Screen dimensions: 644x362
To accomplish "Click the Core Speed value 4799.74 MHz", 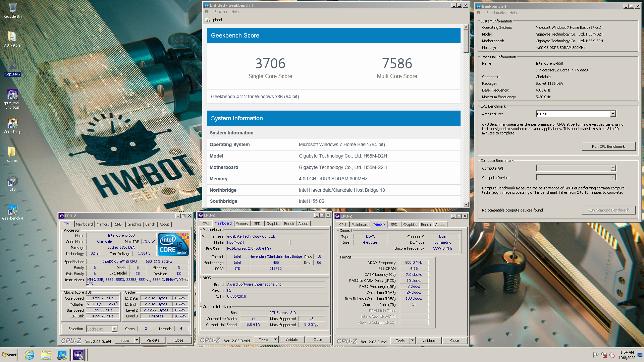I will click(103, 298).
